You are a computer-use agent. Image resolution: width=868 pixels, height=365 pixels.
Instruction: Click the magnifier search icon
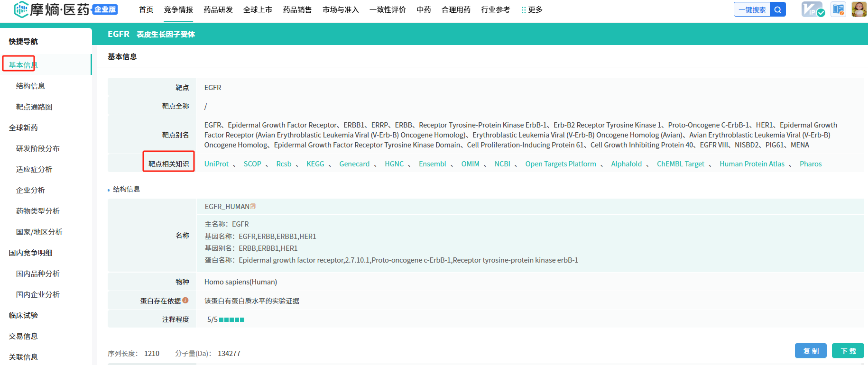(x=778, y=9)
